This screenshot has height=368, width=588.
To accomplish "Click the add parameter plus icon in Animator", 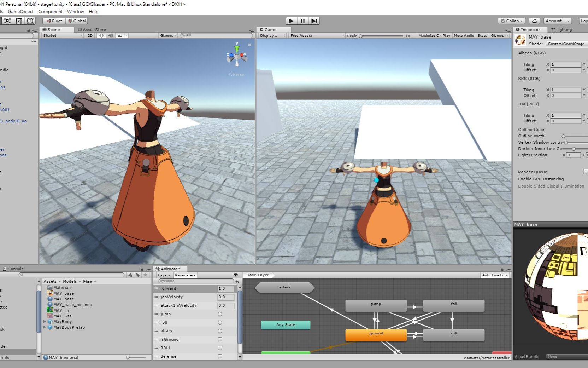I will (x=237, y=281).
